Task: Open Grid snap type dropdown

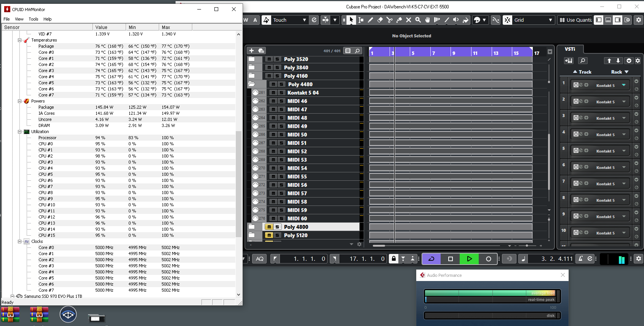Action: [533, 20]
